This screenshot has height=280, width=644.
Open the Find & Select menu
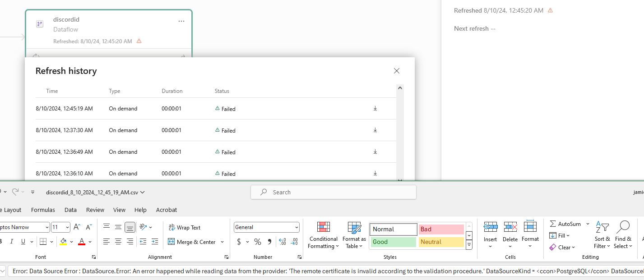click(623, 235)
